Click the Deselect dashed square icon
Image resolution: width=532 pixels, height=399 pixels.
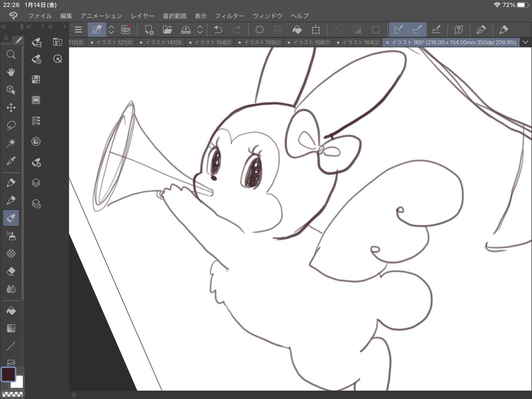[338, 30]
